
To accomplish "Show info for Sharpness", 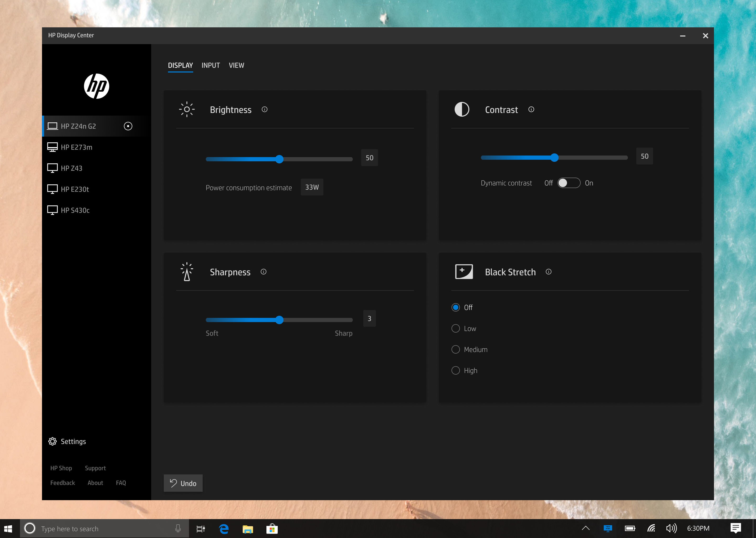I will pyautogui.click(x=264, y=272).
